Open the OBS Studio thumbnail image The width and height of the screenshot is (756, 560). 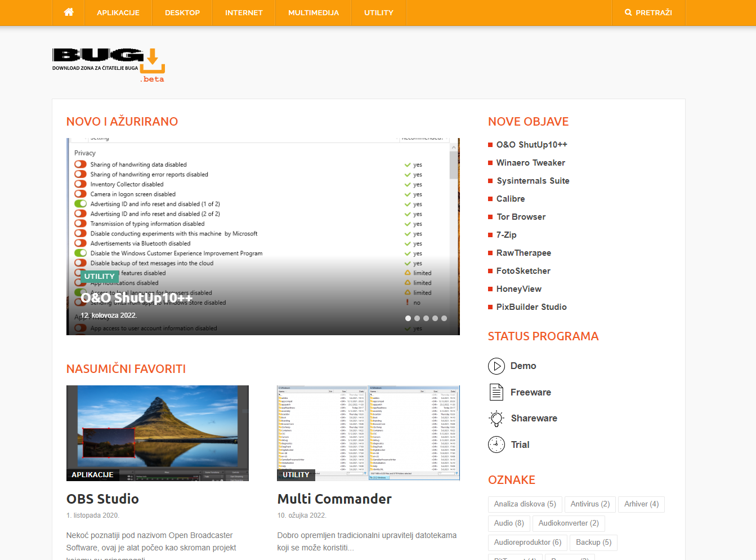[158, 433]
